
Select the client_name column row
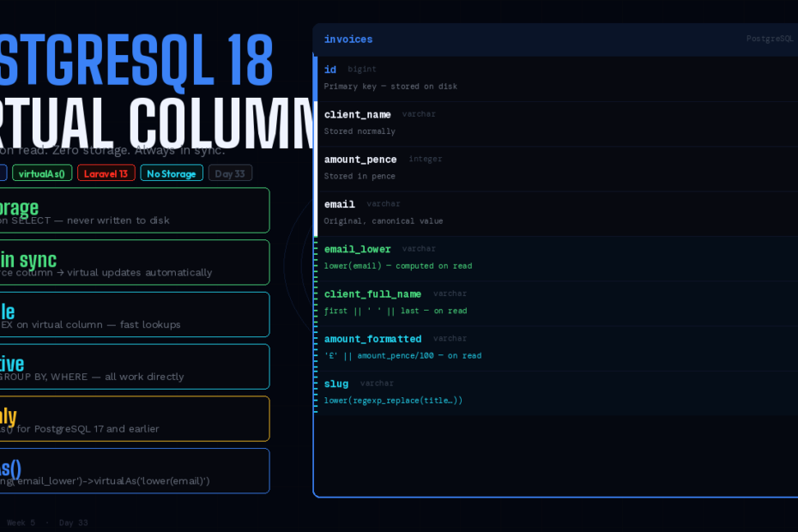(556, 123)
